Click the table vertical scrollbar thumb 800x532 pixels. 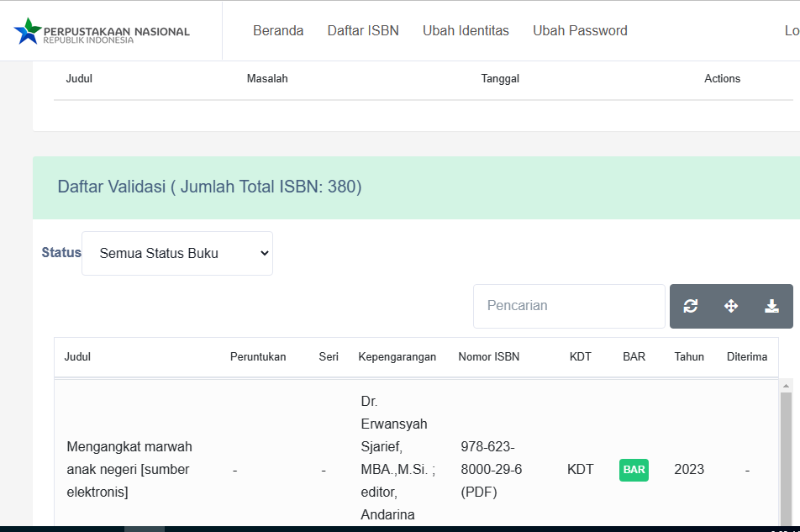(786, 458)
